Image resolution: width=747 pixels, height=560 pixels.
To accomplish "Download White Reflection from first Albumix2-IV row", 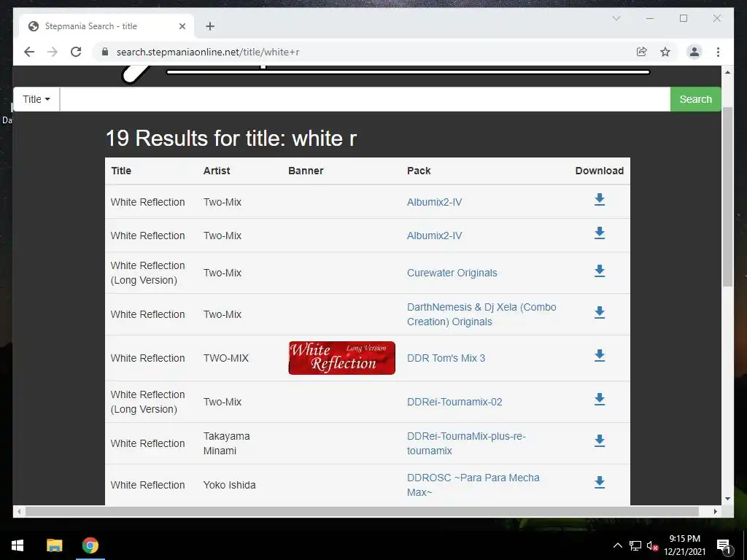I will [600, 200].
